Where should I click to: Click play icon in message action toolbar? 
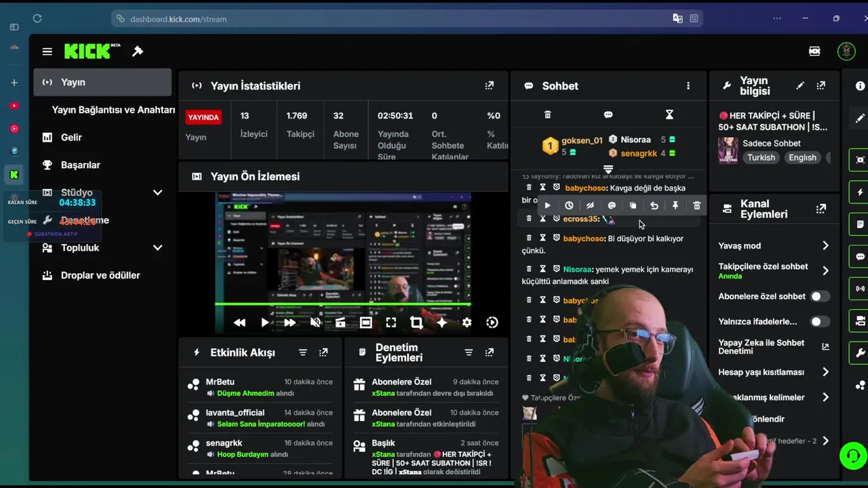pos(548,205)
